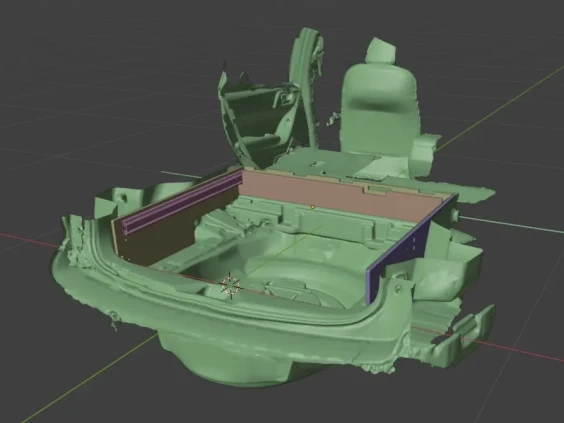Select the car seat headrest mesh
564x423 pixels.
(381, 53)
